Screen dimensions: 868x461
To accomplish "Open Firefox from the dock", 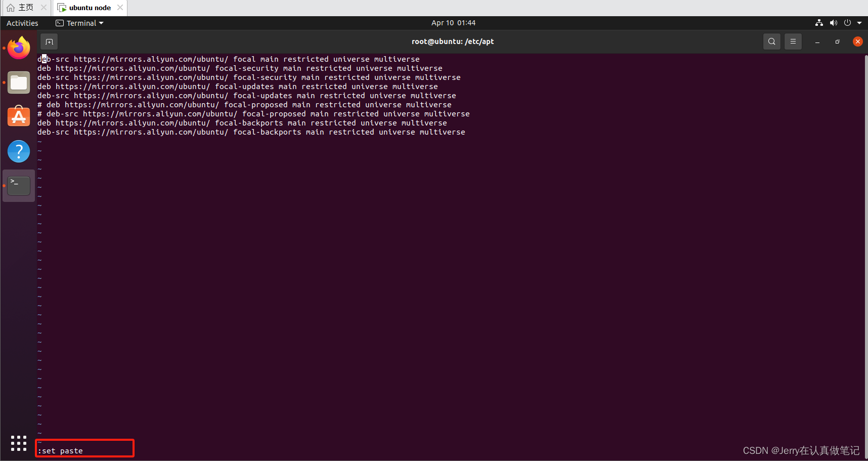I will (18, 48).
